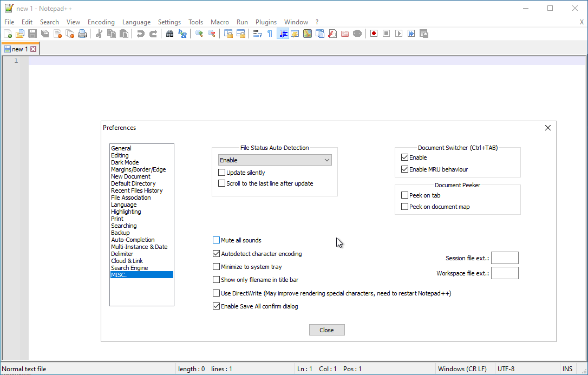This screenshot has height=375, width=588.
Task: Open the Settings menu
Action: 169,22
